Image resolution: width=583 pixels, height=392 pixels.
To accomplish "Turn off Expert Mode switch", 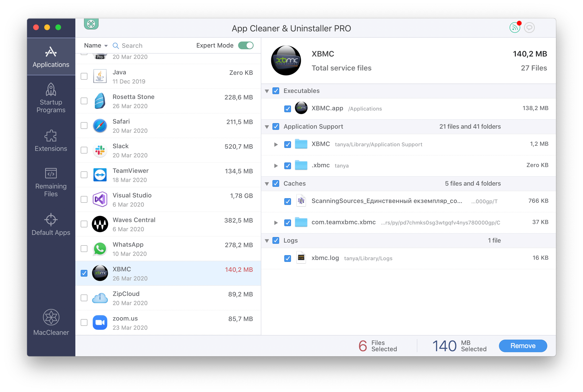I will coord(246,45).
